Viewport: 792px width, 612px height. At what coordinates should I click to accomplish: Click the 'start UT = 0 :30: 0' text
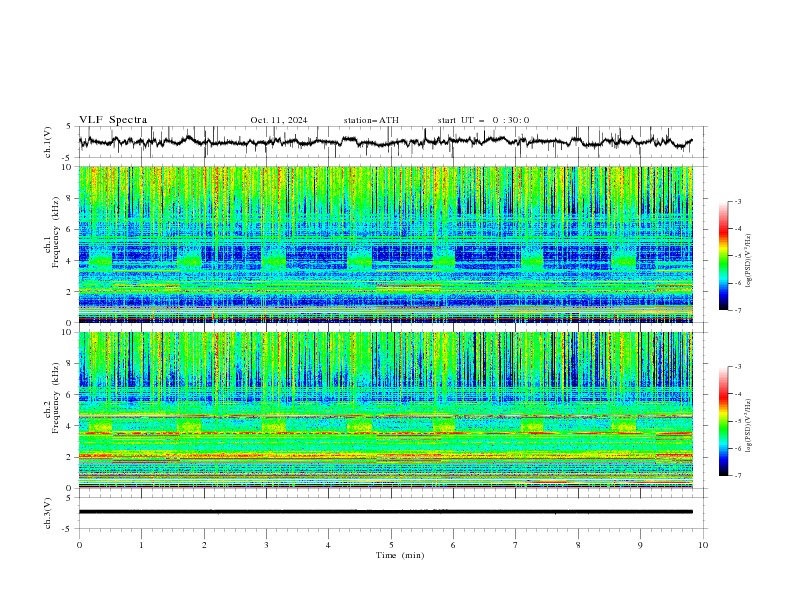coord(483,120)
